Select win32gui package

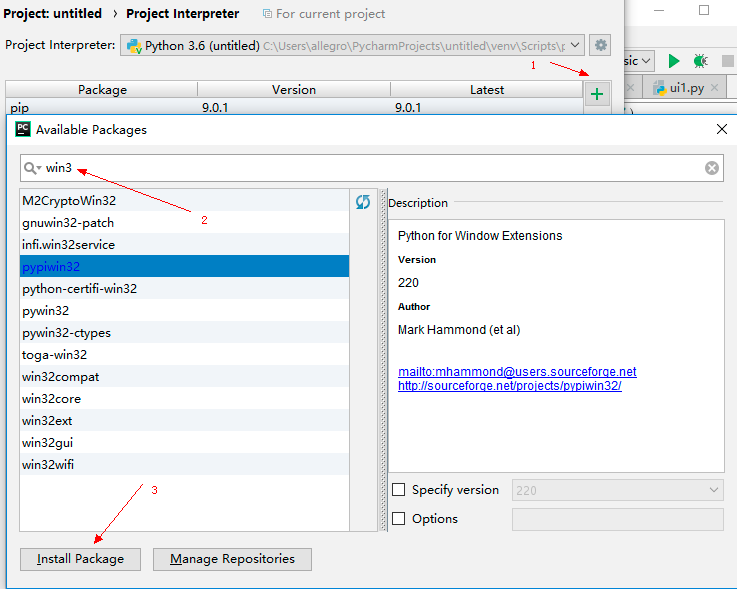coord(184,443)
